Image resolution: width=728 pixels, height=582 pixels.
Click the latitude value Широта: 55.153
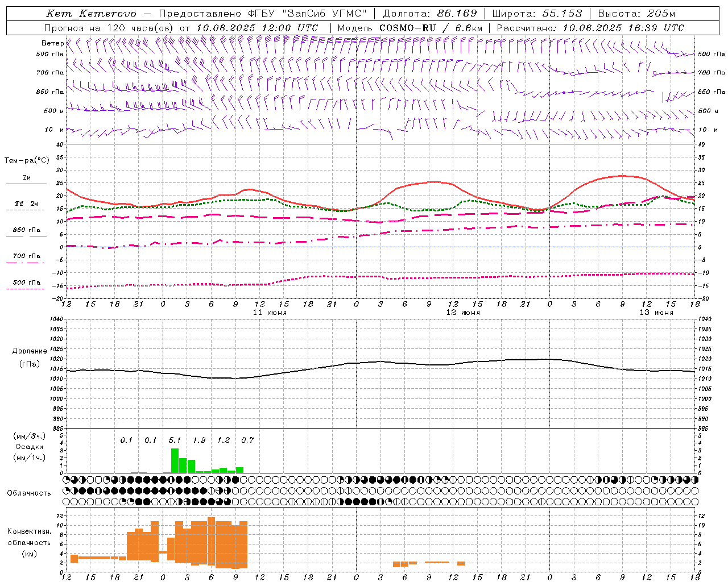(x=537, y=14)
